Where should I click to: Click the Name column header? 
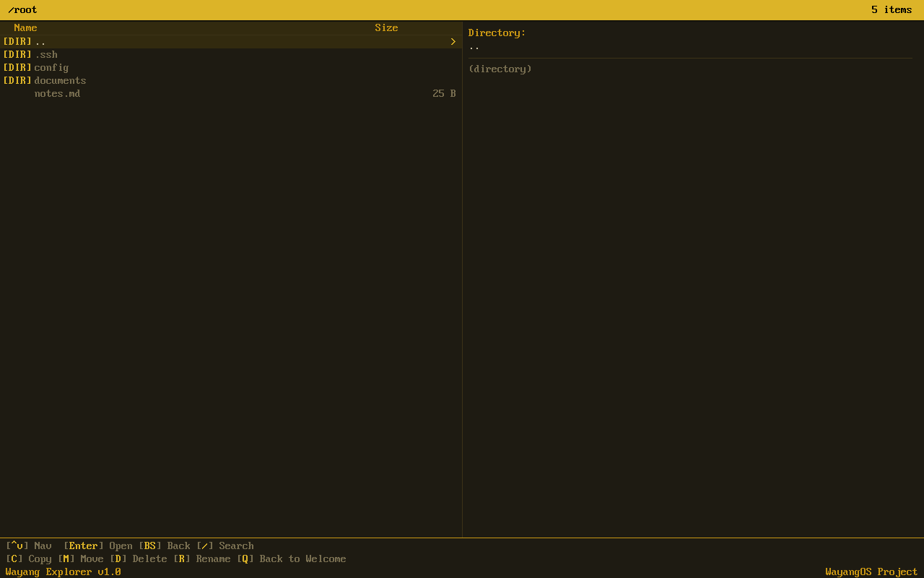25,27
